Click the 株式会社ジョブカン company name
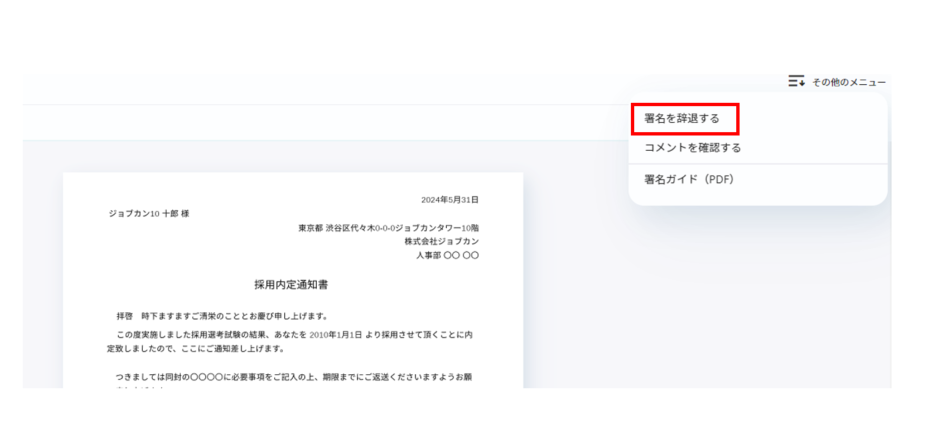The height and width of the screenshot is (447, 933). (441, 242)
